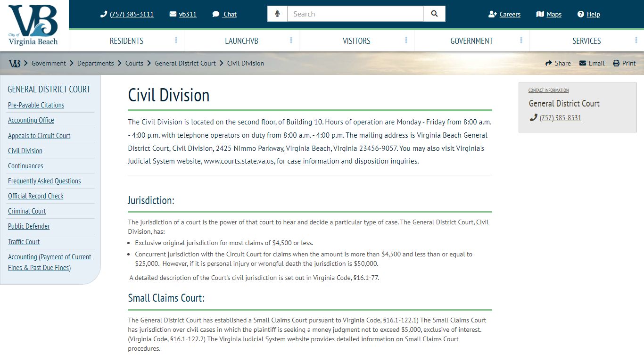Open Traffic Court sidebar link
Image resolution: width=644 pixels, height=362 pixels.
[x=24, y=242]
